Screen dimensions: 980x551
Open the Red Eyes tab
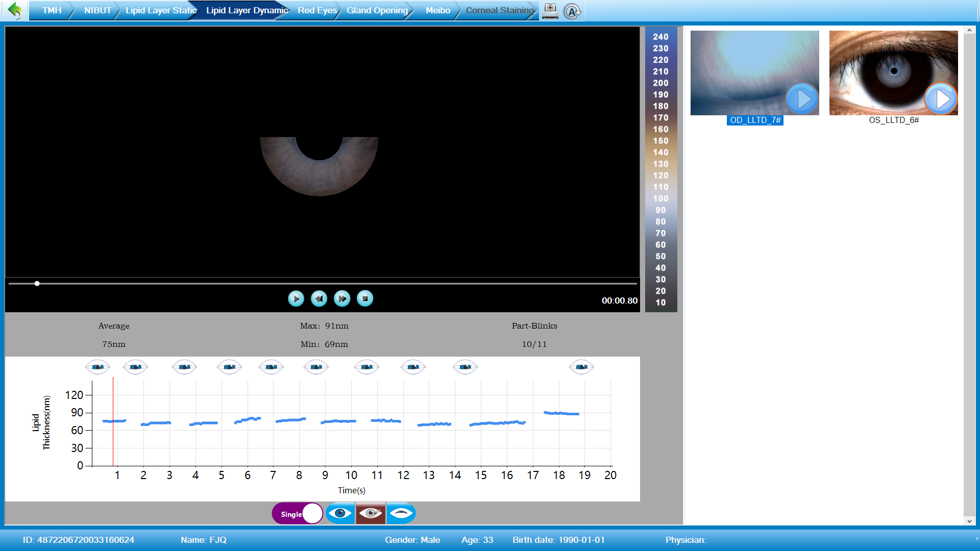(x=317, y=10)
